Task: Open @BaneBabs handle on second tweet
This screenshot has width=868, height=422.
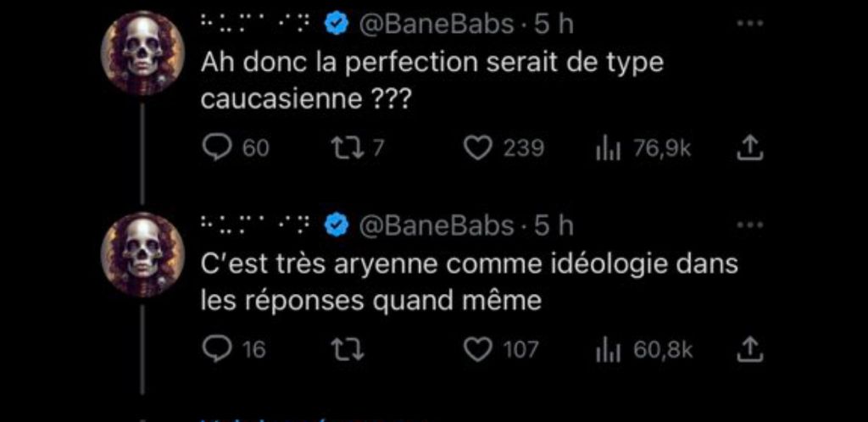Action: tap(437, 225)
